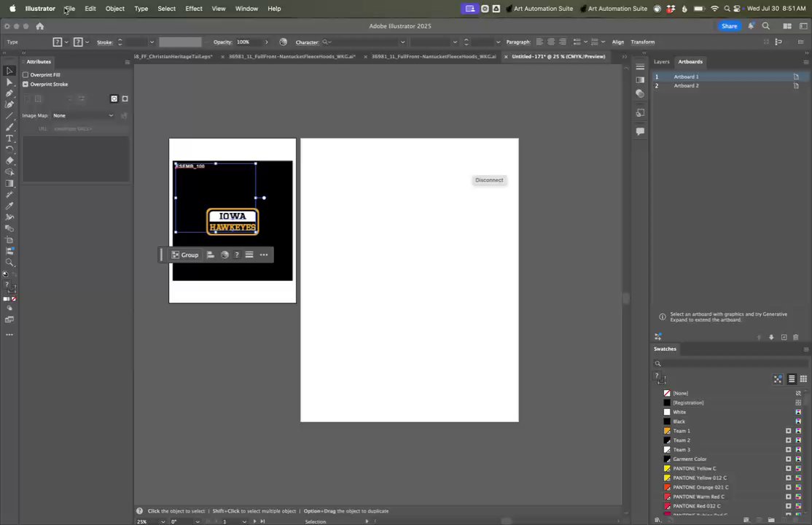Open the Effect menu
The image size is (812, 525).
193,9
